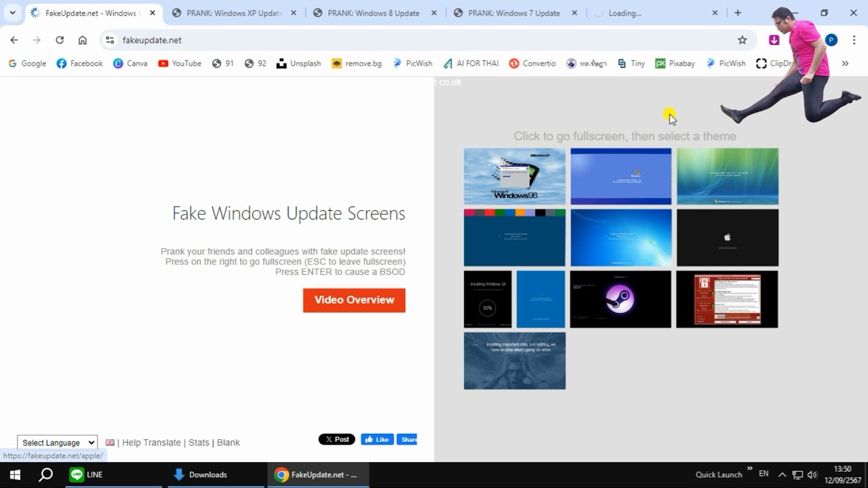Open the Windows Start menu
Screen dimensions: 868x488
[x=15, y=474]
